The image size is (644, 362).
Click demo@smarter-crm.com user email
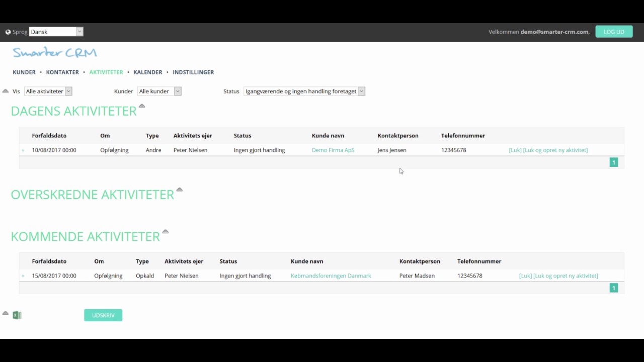pos(554,32)
